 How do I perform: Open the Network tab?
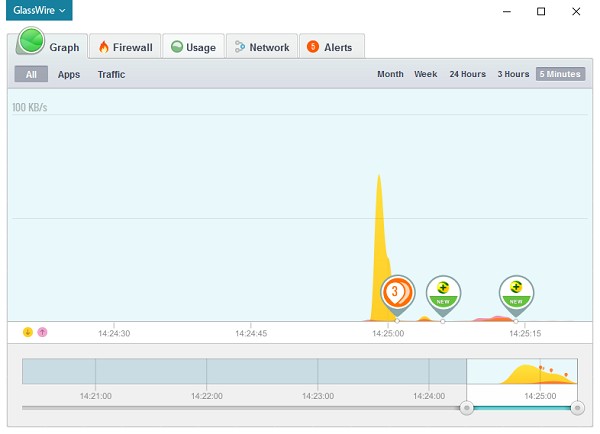(262, 47)
